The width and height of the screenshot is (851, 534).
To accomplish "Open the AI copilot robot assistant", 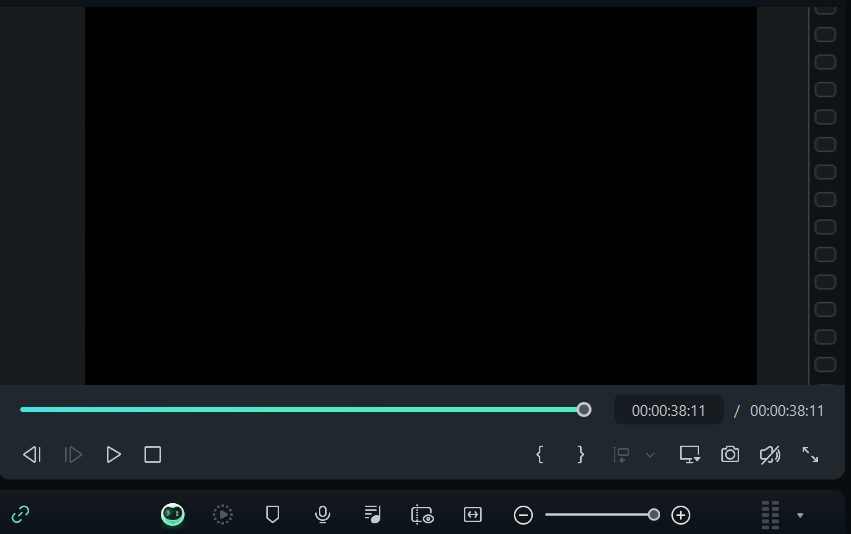I will coord(173,514).
